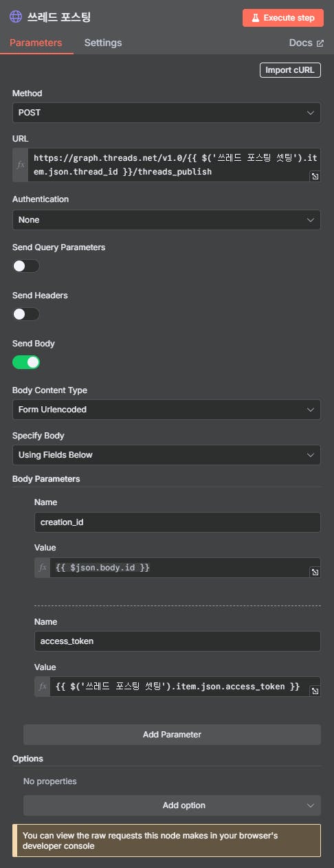Click the Add Parameter button
This screenshot has width=334, height=868.
click(x=172, y=735)
